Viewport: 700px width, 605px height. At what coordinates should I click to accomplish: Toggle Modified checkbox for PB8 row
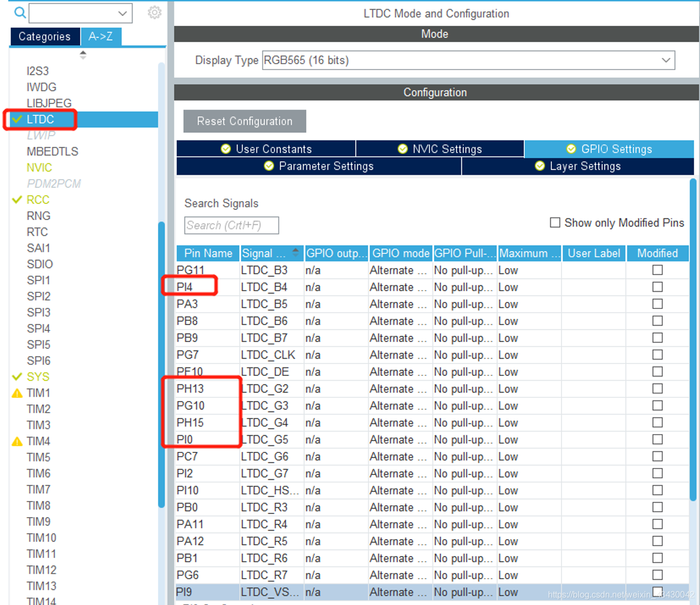[657, 321]
